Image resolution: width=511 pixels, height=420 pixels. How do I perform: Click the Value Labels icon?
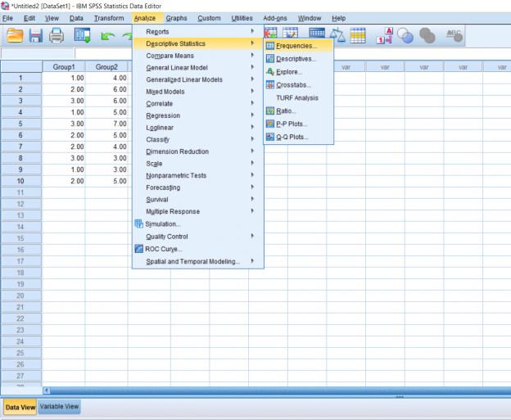(385, 35)
